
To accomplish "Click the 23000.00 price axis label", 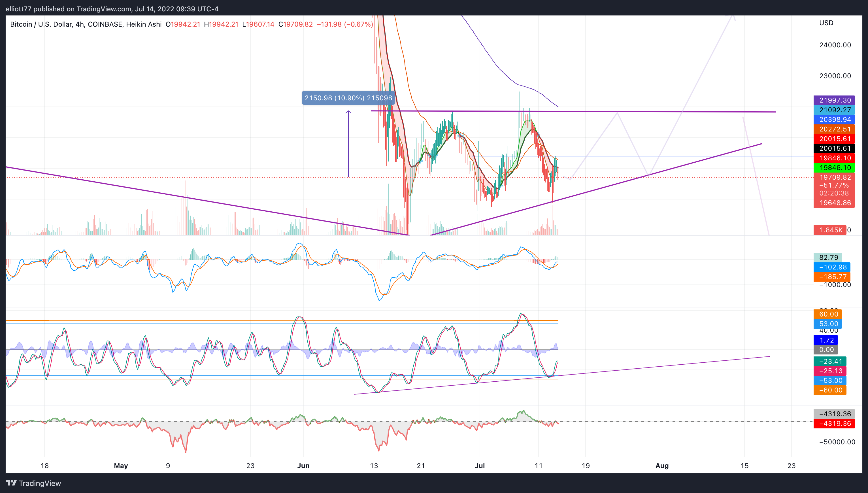I will [835, 76].
